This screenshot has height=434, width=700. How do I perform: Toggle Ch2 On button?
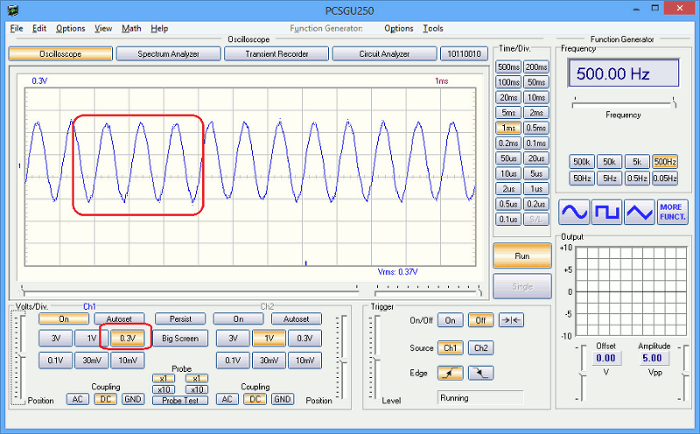[x=238, y=319]
